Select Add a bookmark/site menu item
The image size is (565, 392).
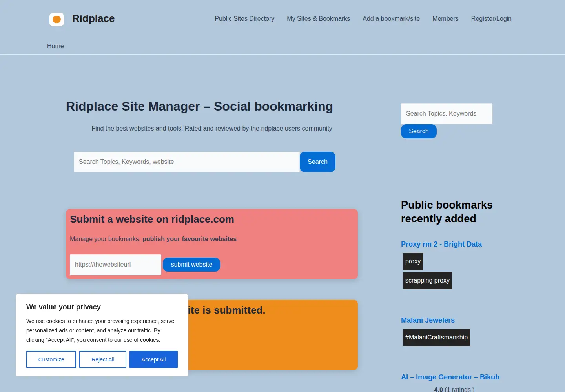[391, 18]
